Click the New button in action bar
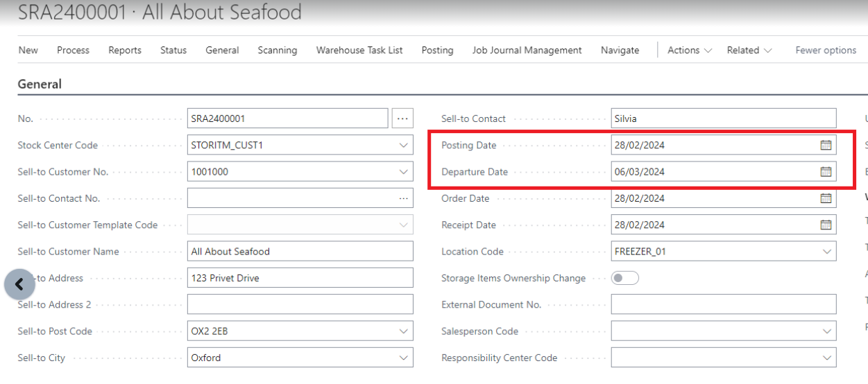The image size is (868, 384). [28, 50]
